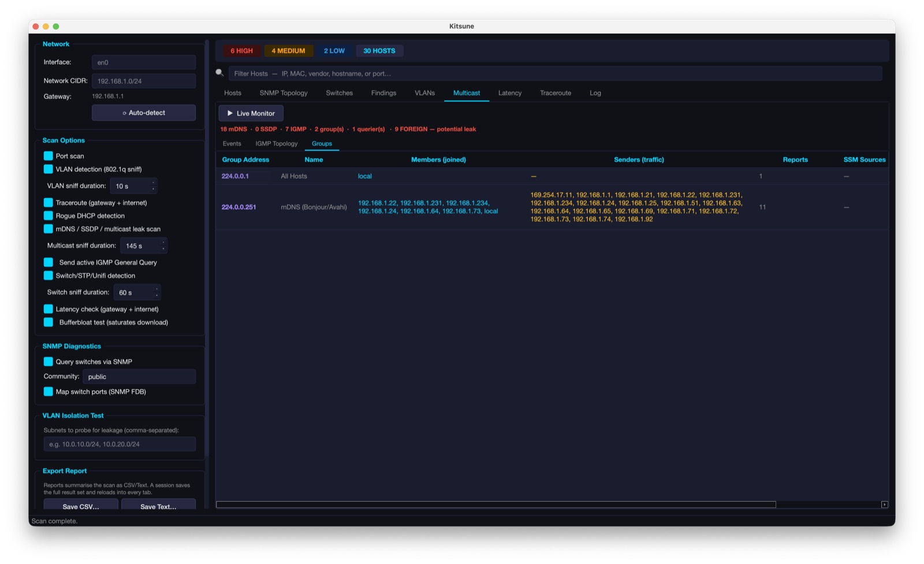The width and height of the screenshot is (924, 564).
Task: Click Senders (traffic) column header
Action: (639, 160)
